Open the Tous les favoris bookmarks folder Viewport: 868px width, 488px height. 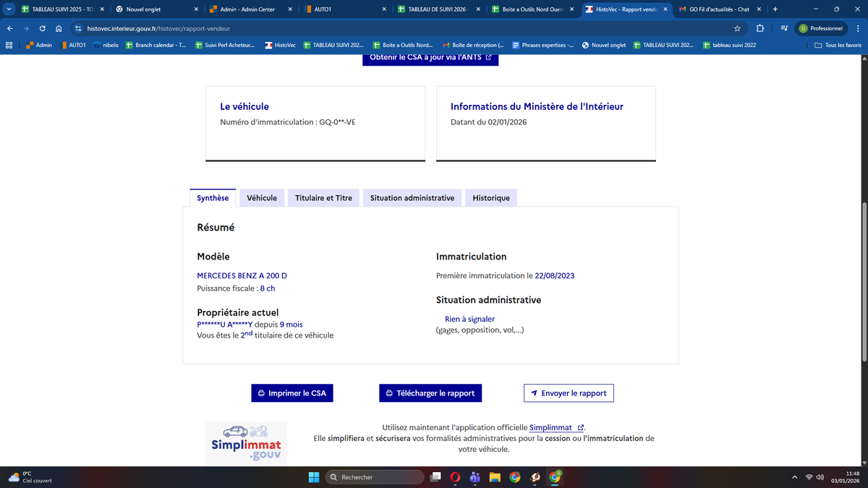tap(838, 45)
